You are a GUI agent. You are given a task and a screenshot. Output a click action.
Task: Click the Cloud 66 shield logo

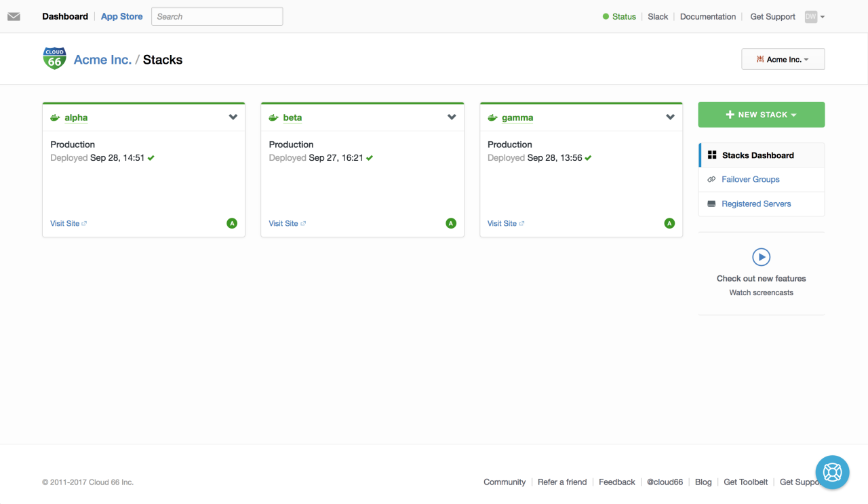(x=54, y=58)
